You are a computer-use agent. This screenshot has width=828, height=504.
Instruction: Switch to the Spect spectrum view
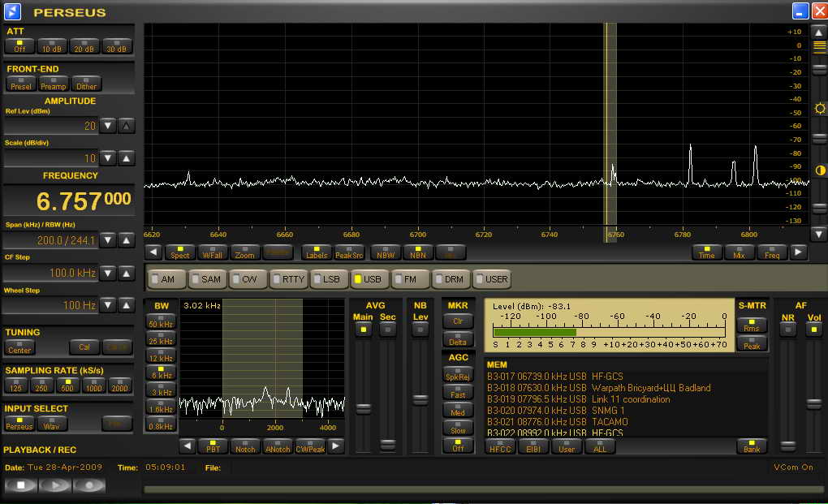[179, 252]
